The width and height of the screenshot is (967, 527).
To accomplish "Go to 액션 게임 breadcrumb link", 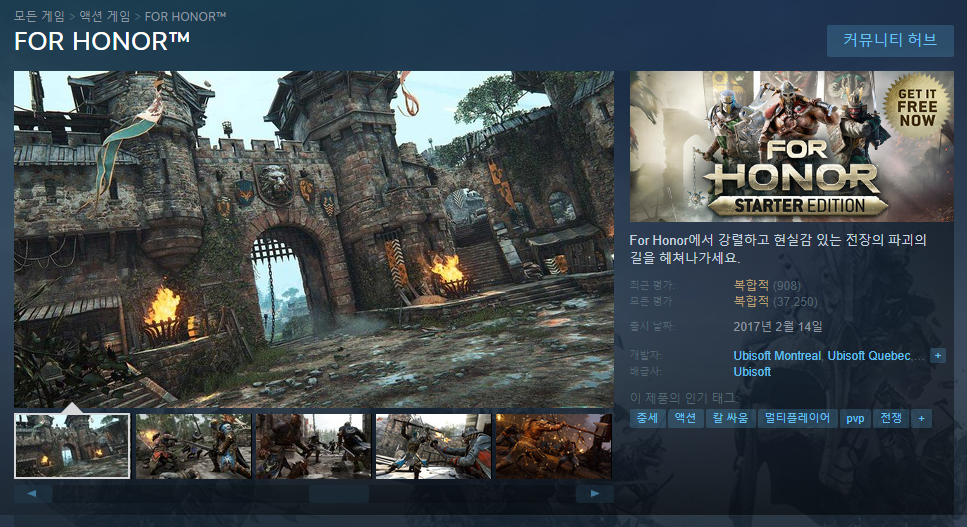I will (x=105, y=16).
